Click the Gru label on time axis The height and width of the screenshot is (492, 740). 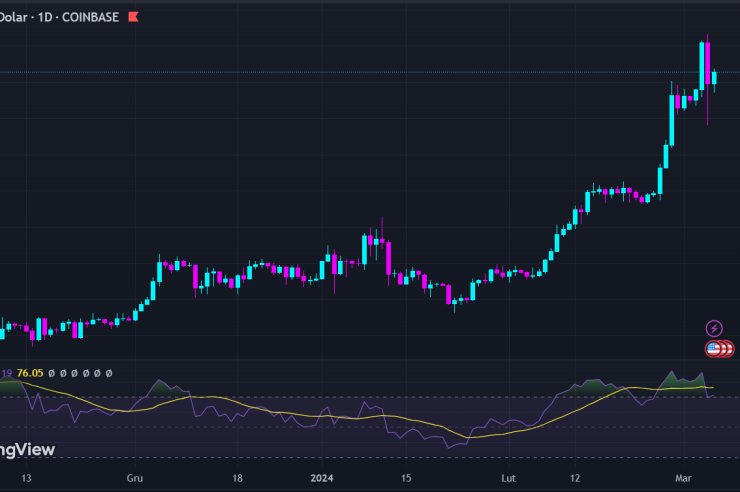135,478
